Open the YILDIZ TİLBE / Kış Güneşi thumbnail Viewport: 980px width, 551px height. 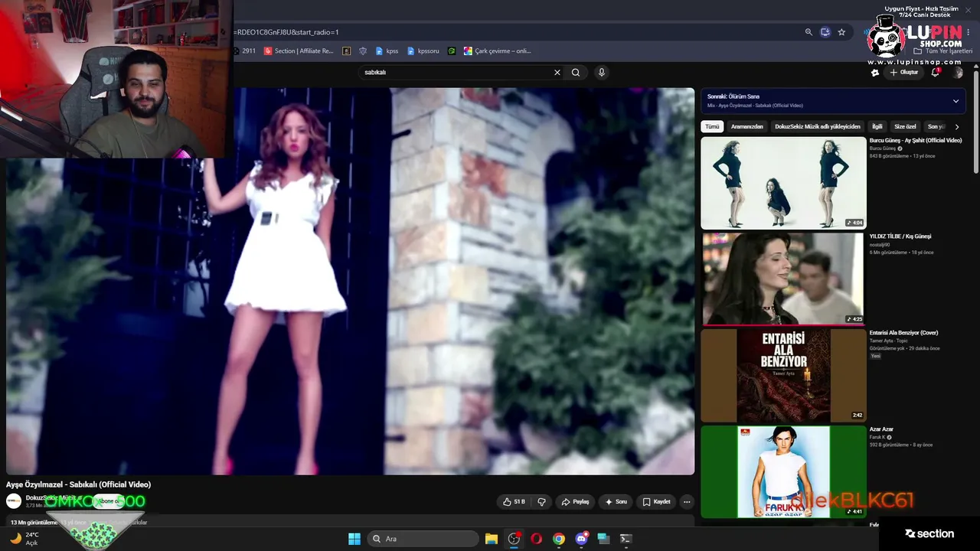(x=783, y=279)
